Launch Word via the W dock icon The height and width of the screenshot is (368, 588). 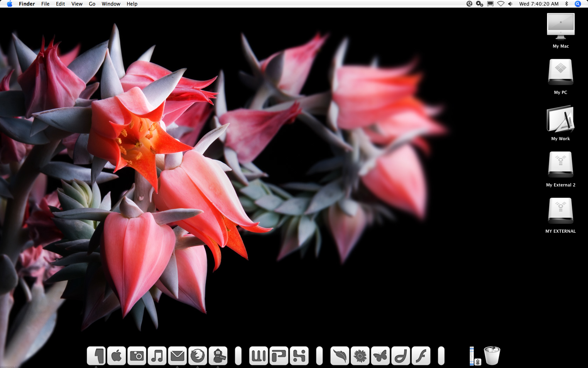(x=259, y=356)
